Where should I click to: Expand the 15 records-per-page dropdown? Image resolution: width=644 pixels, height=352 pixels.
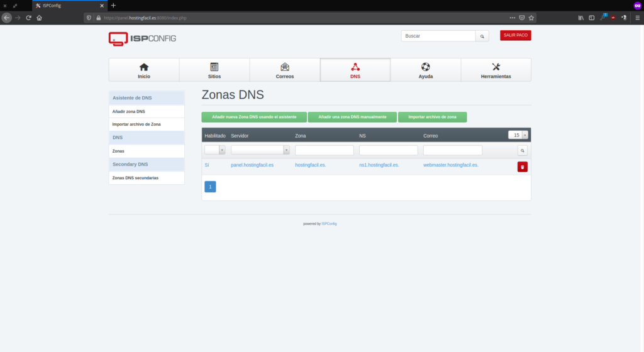[x=518, y=135]
